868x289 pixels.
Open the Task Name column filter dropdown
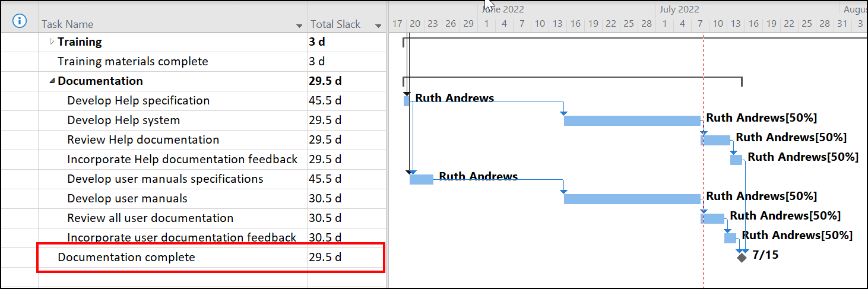(x=299, y=26)
